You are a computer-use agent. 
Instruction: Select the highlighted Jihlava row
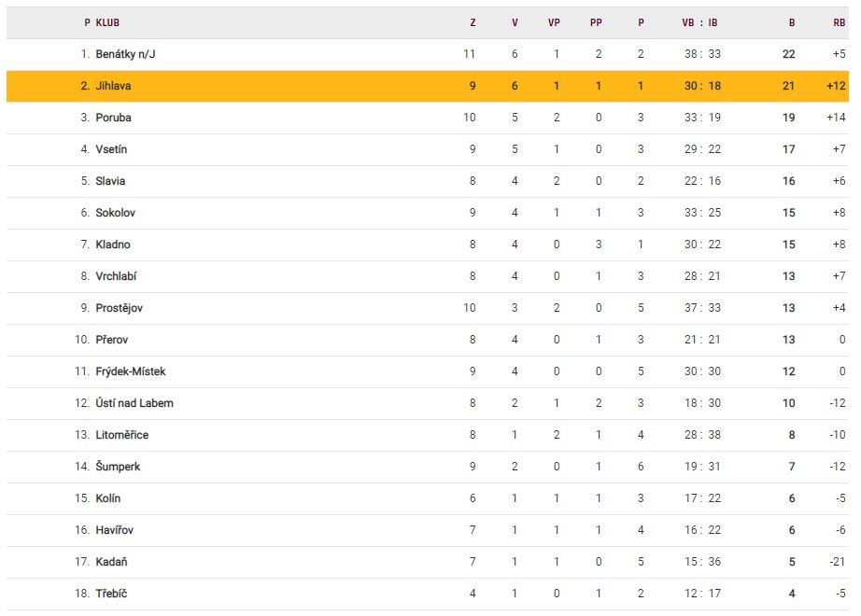[430, 86]
